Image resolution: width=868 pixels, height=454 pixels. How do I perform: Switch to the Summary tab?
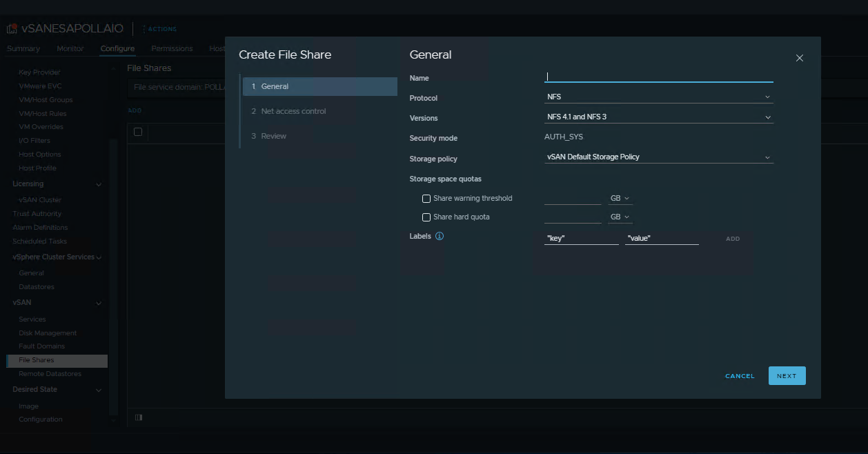[23, 49]
